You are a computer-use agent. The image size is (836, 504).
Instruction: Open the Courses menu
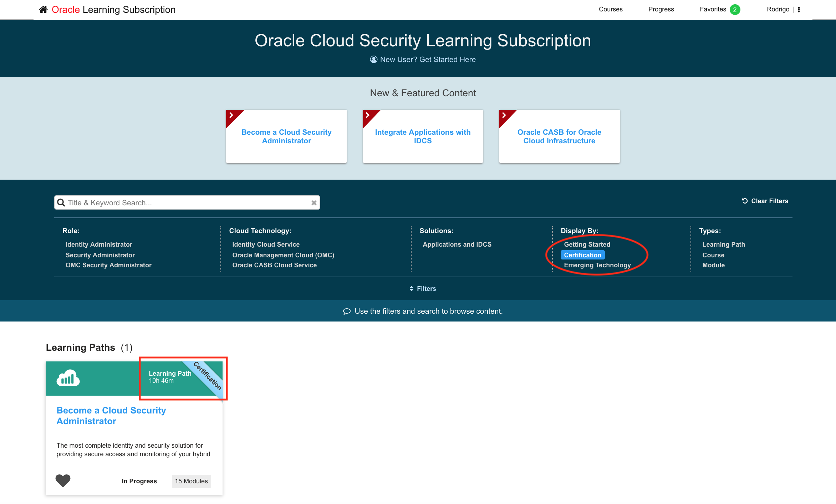[x=611, y=9]
